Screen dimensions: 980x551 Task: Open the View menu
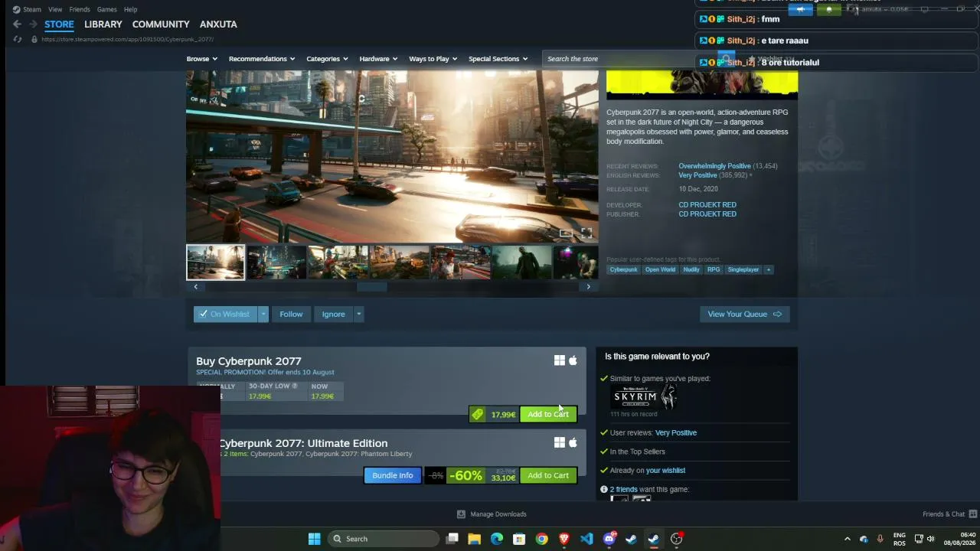[55, 9]
